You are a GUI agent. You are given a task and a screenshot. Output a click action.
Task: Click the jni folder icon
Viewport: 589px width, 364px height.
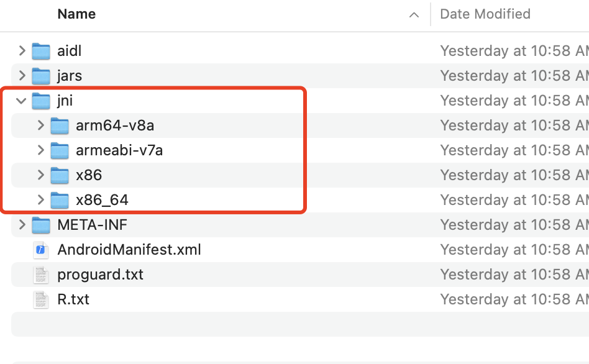[40, 100]
